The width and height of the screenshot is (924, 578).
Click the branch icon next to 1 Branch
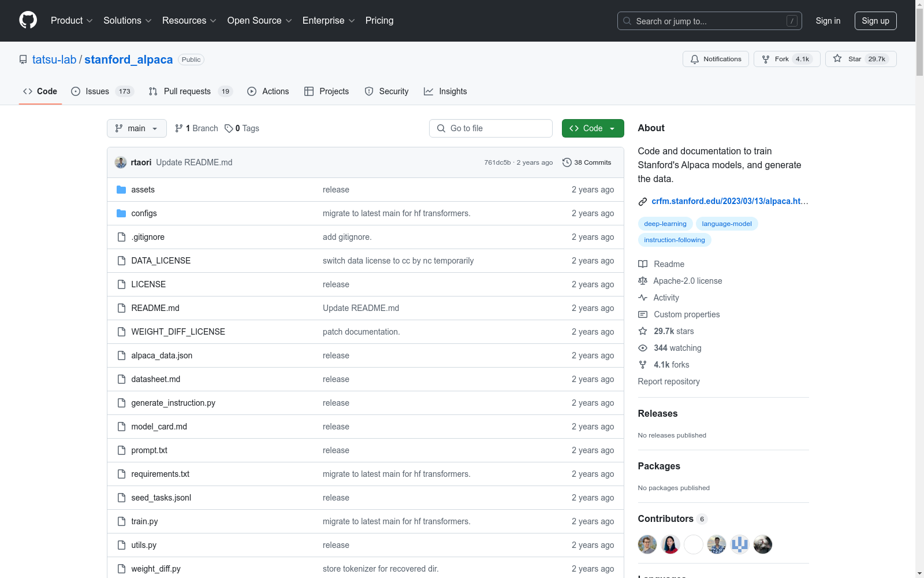pos(179,128)
